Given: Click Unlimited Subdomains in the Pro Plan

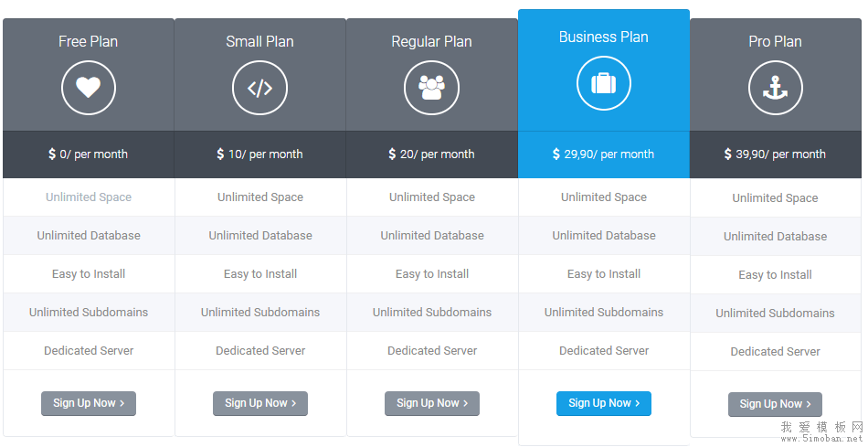Looking at the screenshot, I should [x=775, y=314].
